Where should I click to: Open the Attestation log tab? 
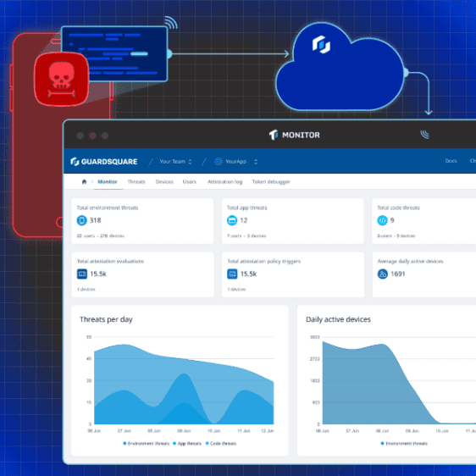coord(225,181)
